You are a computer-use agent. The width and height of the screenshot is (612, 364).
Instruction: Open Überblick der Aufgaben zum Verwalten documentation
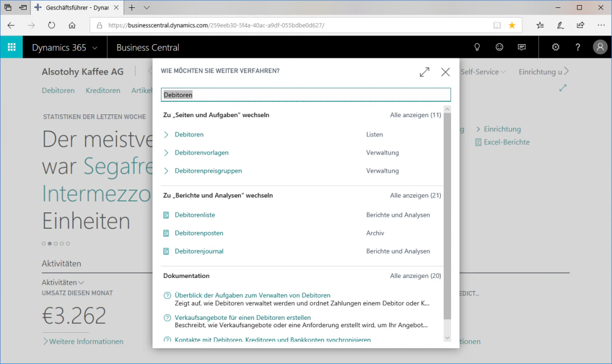tap(253, 296)
